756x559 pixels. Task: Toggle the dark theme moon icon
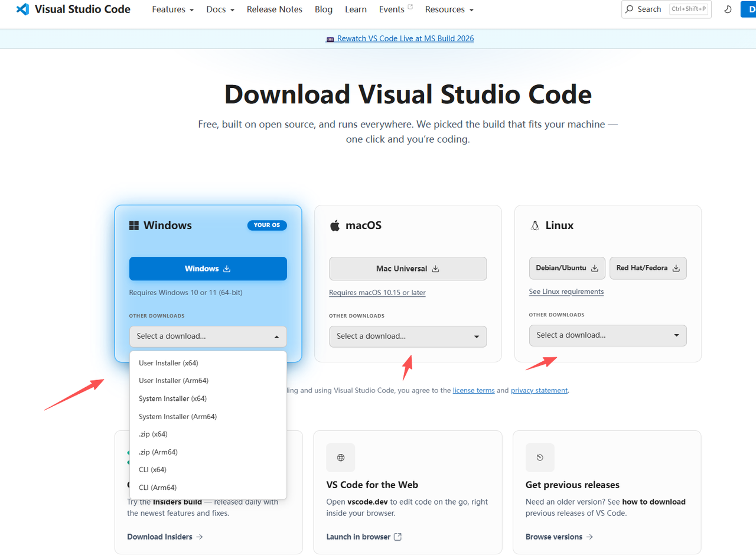(x=728, y=9)
